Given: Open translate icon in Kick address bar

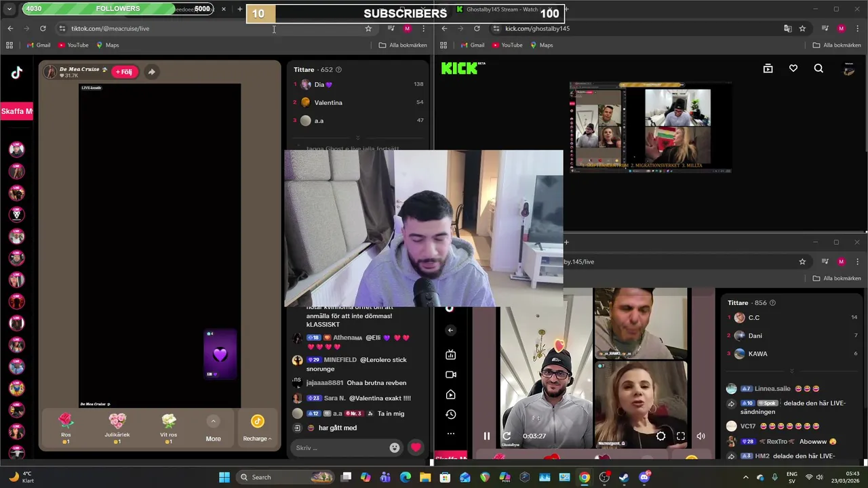Looking at the screenshot, I should pyautogui.click(x=787, y=28).
